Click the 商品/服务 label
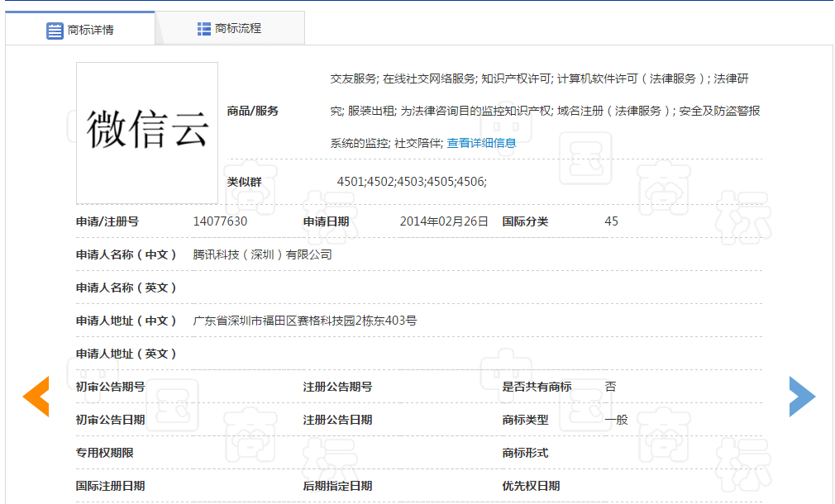835x504 pixels. (252, 111)
